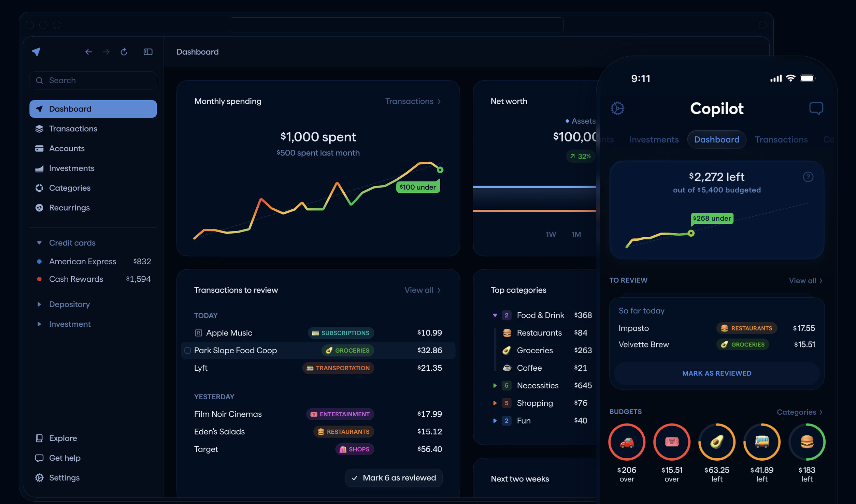
Task: Collapse the Credit cards section
Action: (39, 243)
